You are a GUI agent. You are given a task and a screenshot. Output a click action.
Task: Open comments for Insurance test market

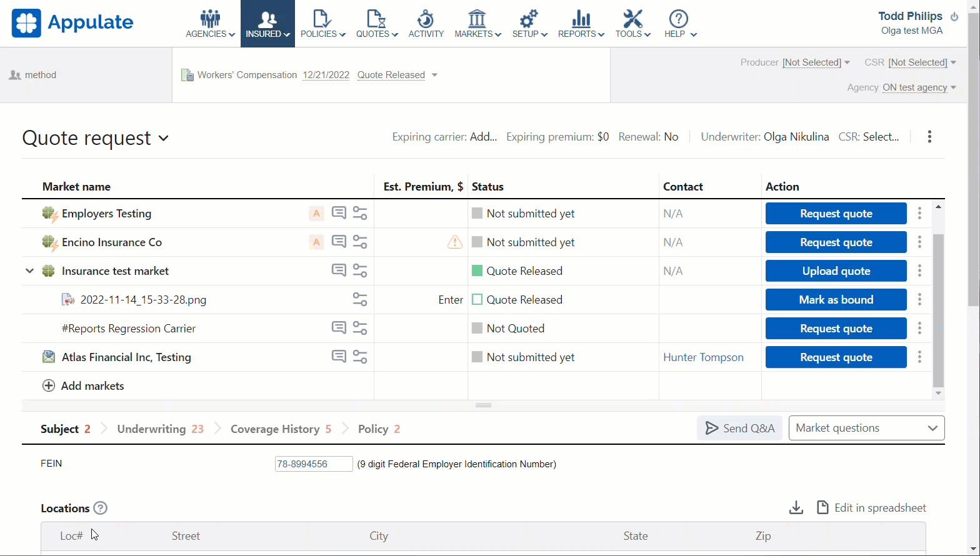[x=339, y=271]
